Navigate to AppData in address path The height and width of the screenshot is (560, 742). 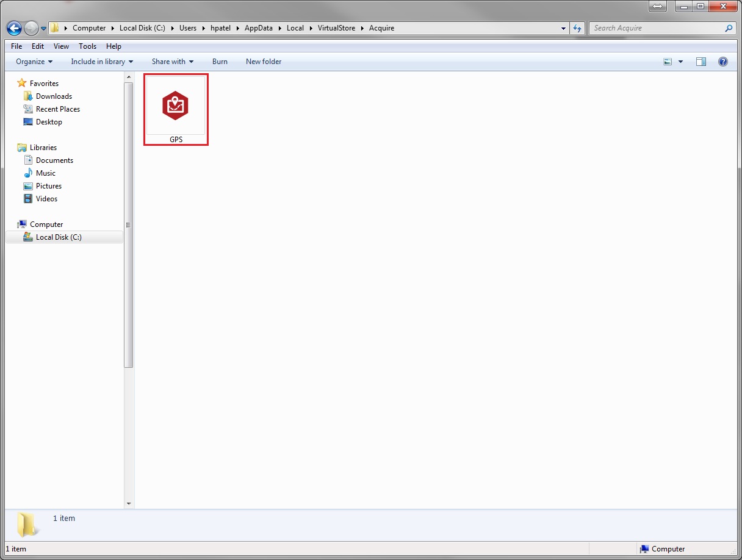tap(259, 28)
